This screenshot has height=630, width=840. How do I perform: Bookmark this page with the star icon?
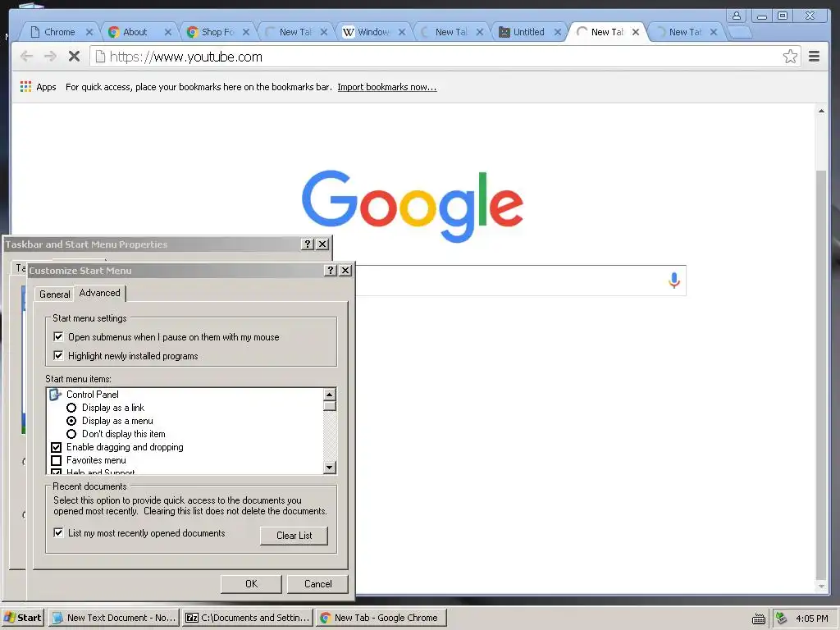click(790, 57)
